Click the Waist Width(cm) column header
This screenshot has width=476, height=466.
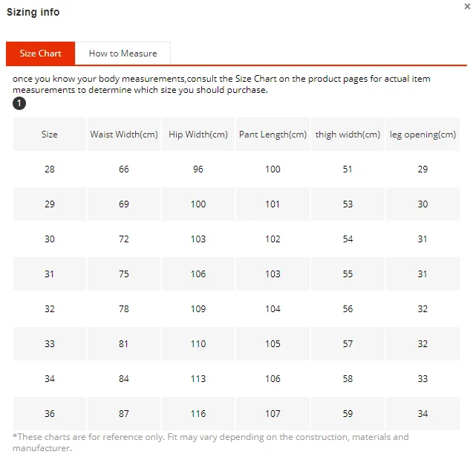click(124, 135)
